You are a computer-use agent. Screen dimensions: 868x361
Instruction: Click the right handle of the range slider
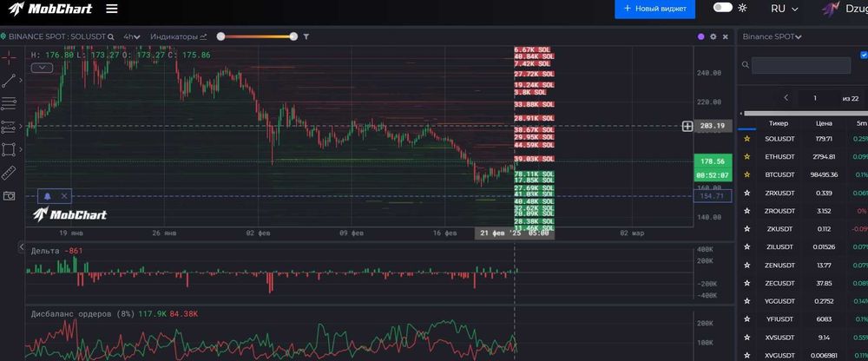point(293,36)
